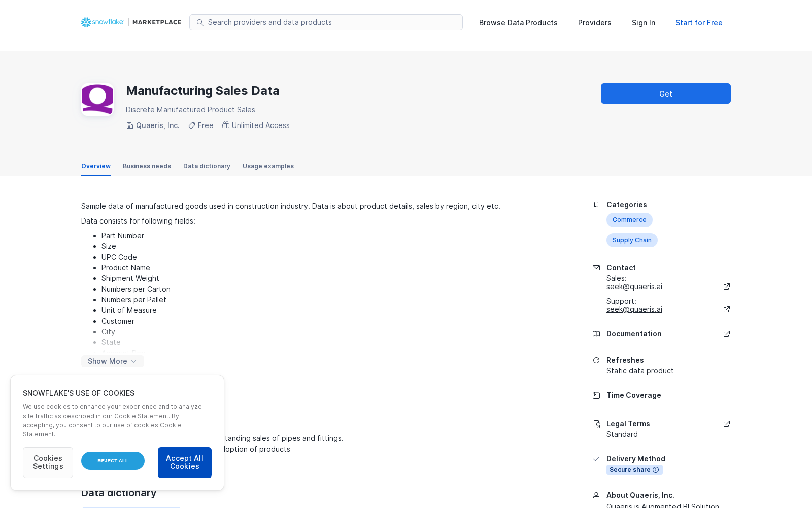Select the Commerce category chip
The image size is (812, 508).
pyautogui.click(x=629, y=220)
